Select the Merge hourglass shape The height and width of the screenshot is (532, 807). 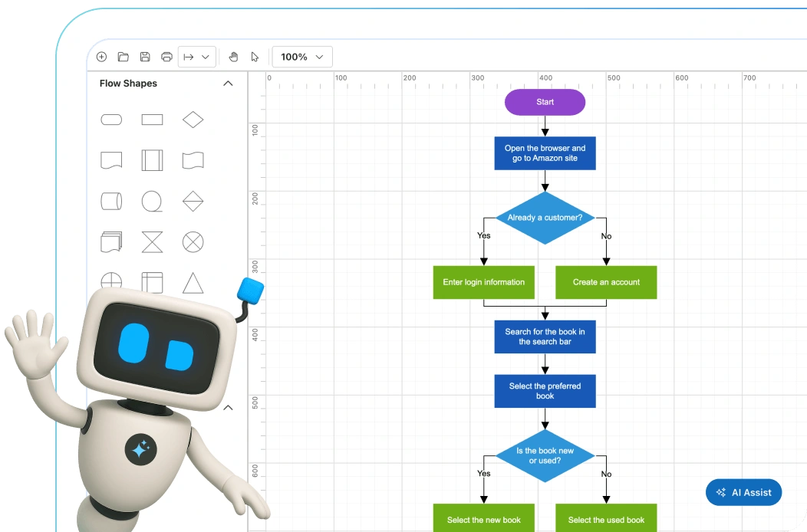(x=152, y=241)
